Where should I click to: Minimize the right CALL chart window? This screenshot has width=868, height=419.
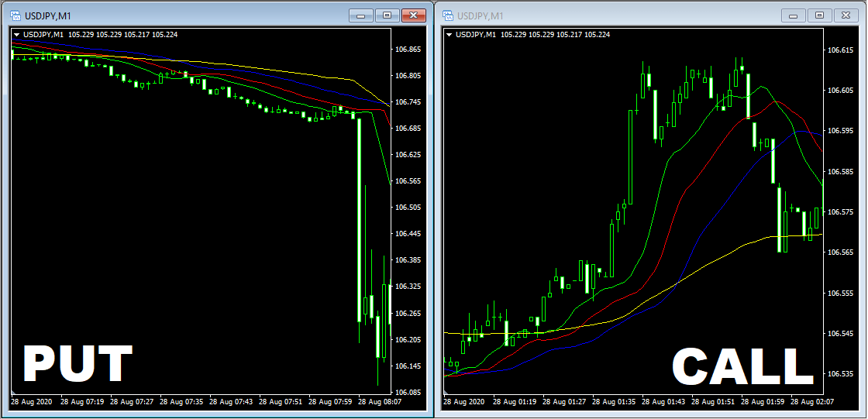point(793,15)
